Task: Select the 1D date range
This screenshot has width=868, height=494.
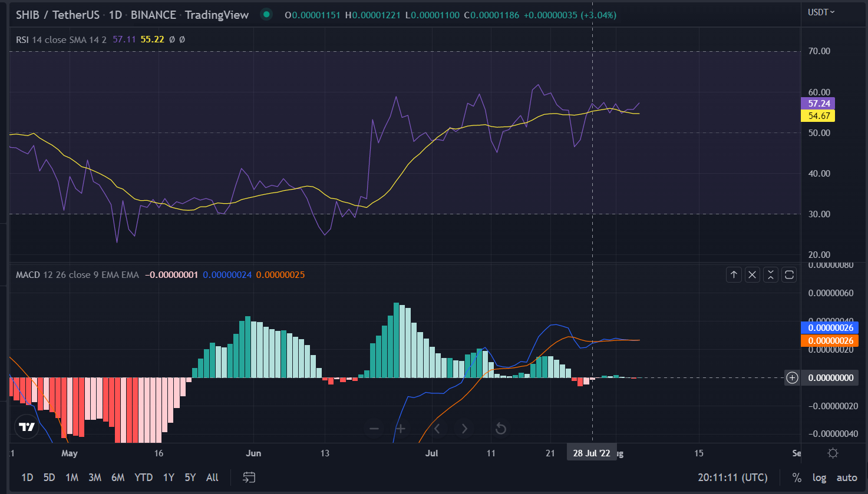Action: (x=27, y=478)
